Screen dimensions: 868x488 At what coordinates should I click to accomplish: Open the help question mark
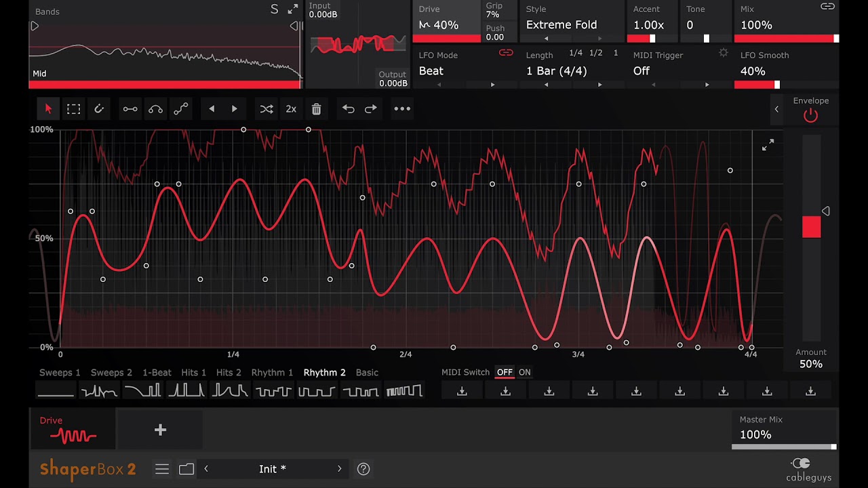coord(363,469)
